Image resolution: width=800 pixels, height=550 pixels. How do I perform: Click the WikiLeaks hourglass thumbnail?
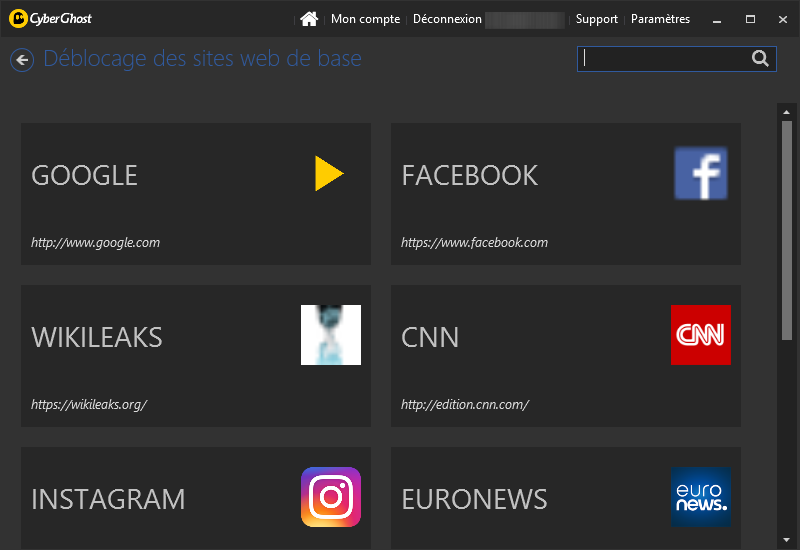[331, 335]
